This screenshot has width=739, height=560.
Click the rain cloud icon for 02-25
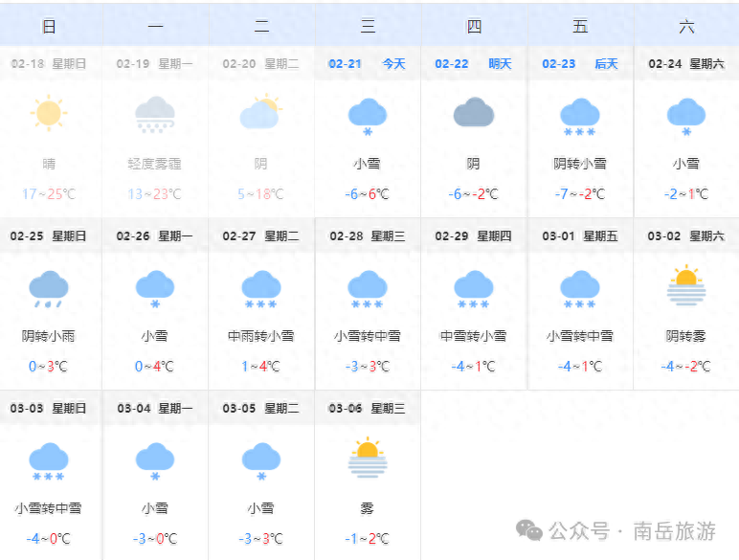pos(49,289)
